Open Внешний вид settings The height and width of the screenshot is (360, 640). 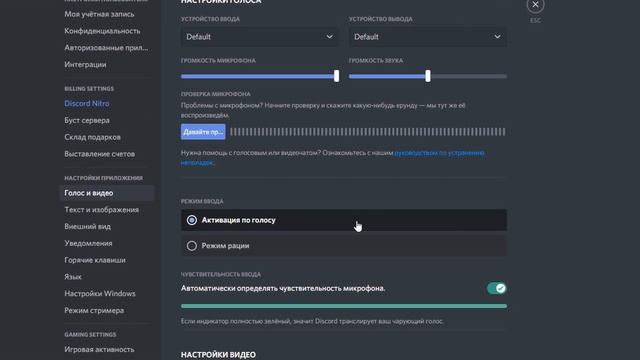coord(87,227)
